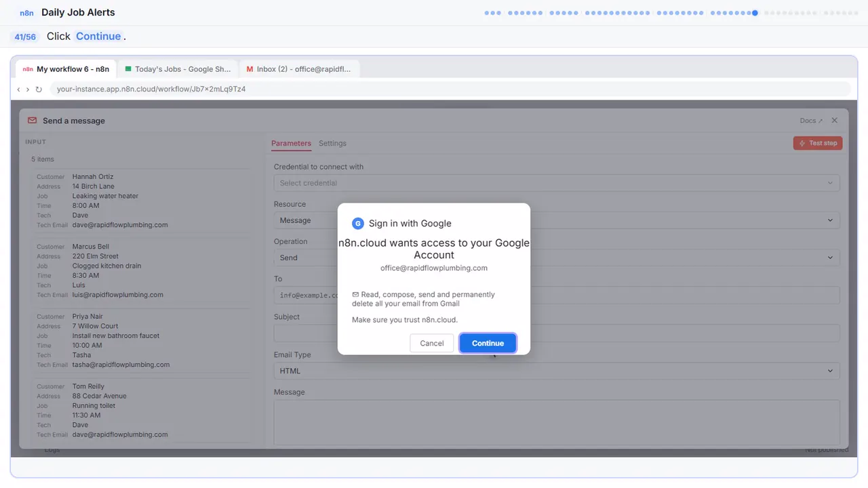Screen dimensions: 868x488
Task: Switch to the My workflow 6 - n8n tab
Action: (66, 69)
